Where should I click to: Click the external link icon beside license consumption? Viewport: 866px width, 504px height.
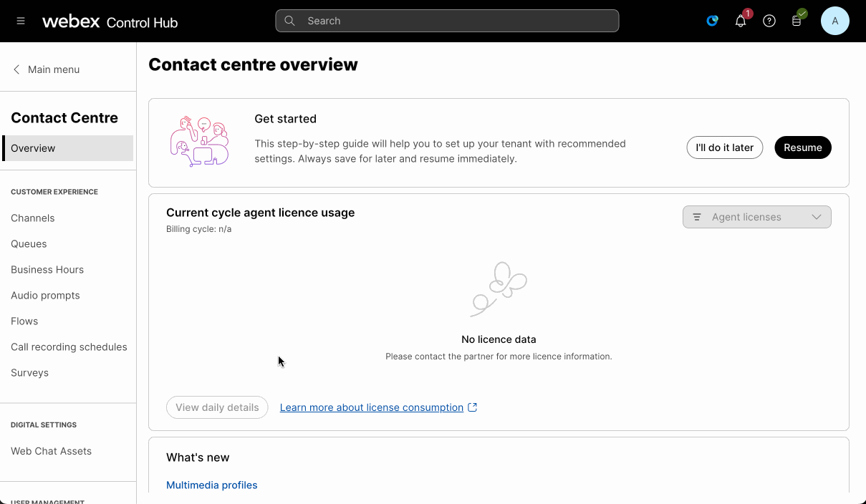pos(473,407)
